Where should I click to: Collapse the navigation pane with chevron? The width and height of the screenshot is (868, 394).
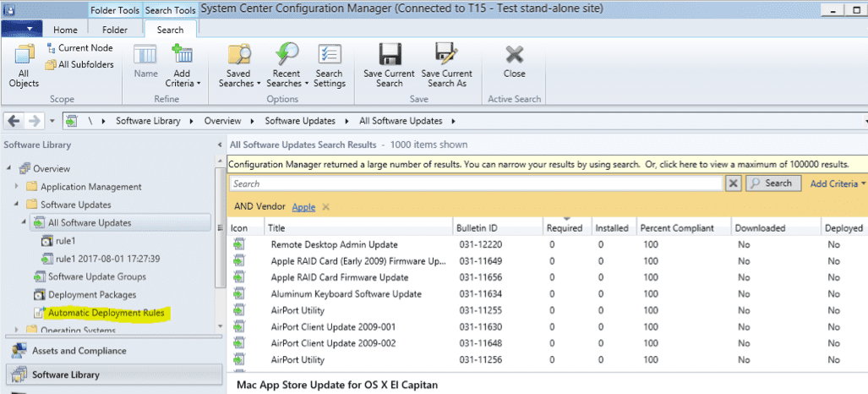coord(221,145)
